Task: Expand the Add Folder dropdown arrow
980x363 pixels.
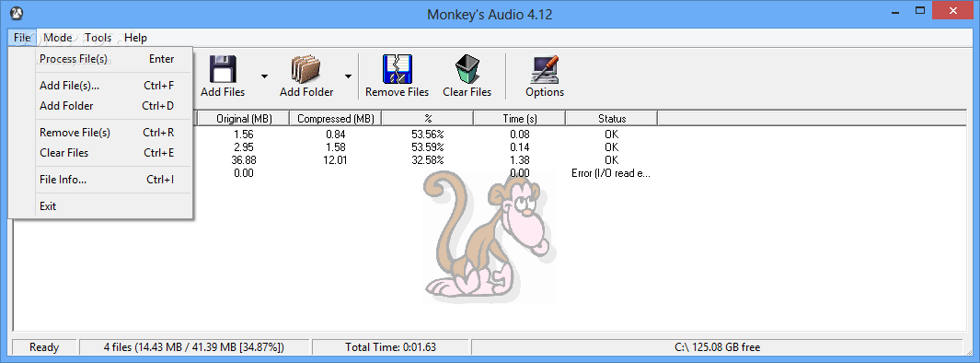Action: (348, 76)
